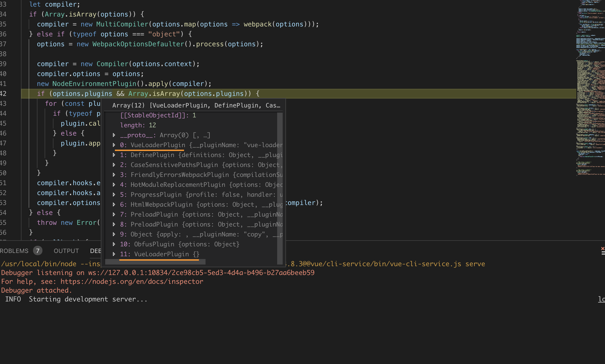Viewport: 605px width, 364px height.
Task: Click 'NodeEnvironmentPlugin' on line 41
Action: click(94, 84)
